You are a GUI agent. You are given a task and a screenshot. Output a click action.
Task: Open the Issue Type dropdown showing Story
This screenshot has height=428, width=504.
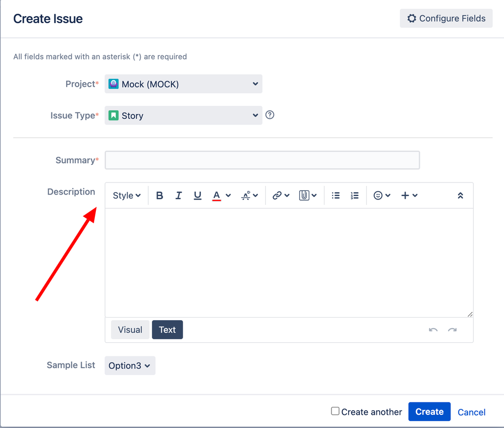tap(184, 115)
